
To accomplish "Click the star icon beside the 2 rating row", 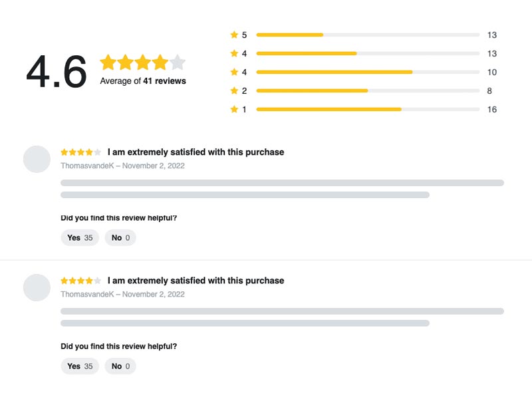I will pos(234,90).
